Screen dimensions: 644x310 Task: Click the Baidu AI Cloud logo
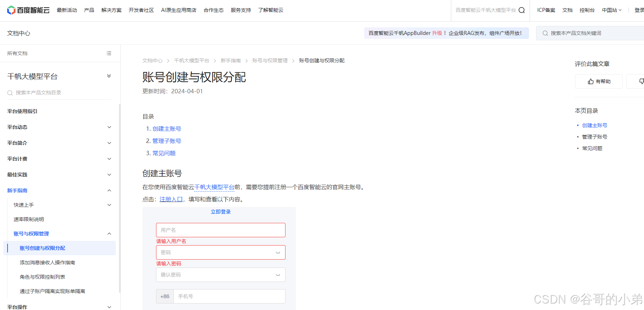click(28, 10)
